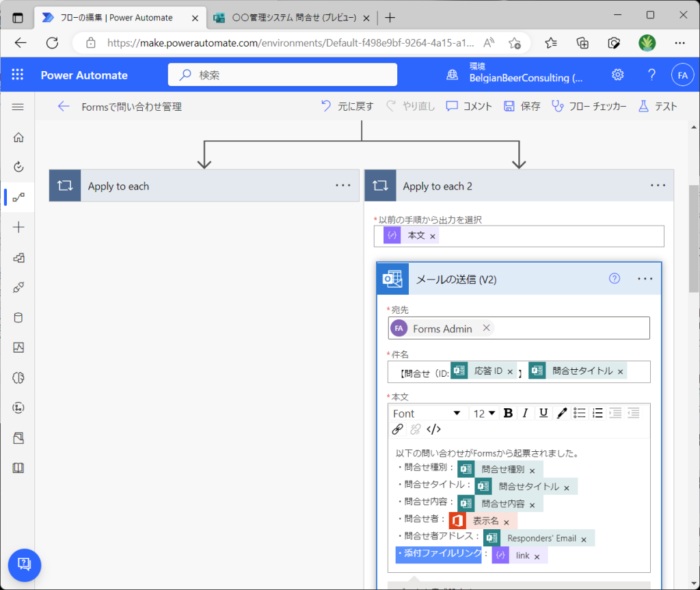Insert a bulleted list in the body
Image resolution: width=700 pixels, height=590 pixels.
click(x=579, y=413)
